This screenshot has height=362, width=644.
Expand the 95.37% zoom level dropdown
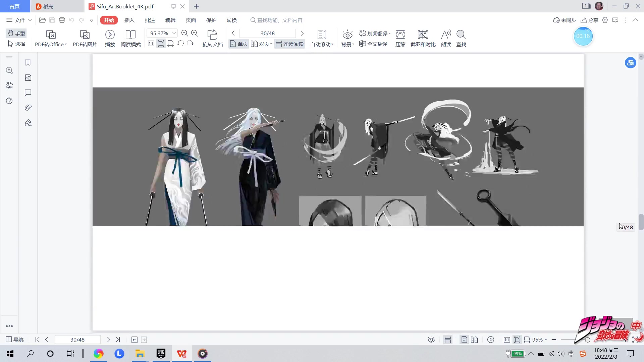pos(174,33)
